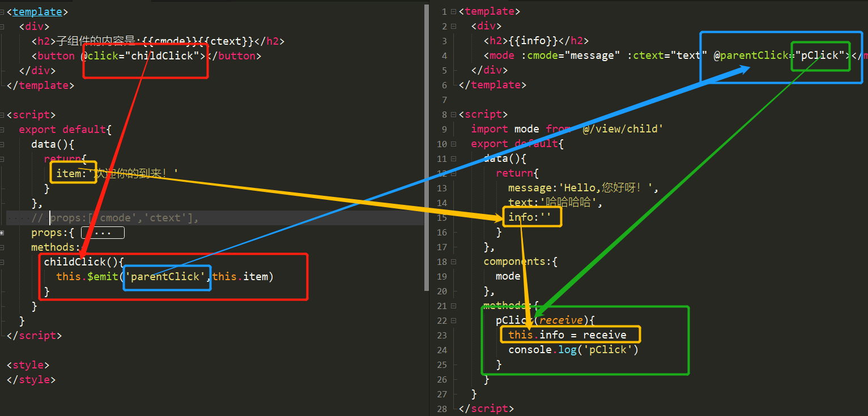Click the '...' folded code placeholder after props:{
Screen dimensions: 868x416
click(x=103, y=233)
